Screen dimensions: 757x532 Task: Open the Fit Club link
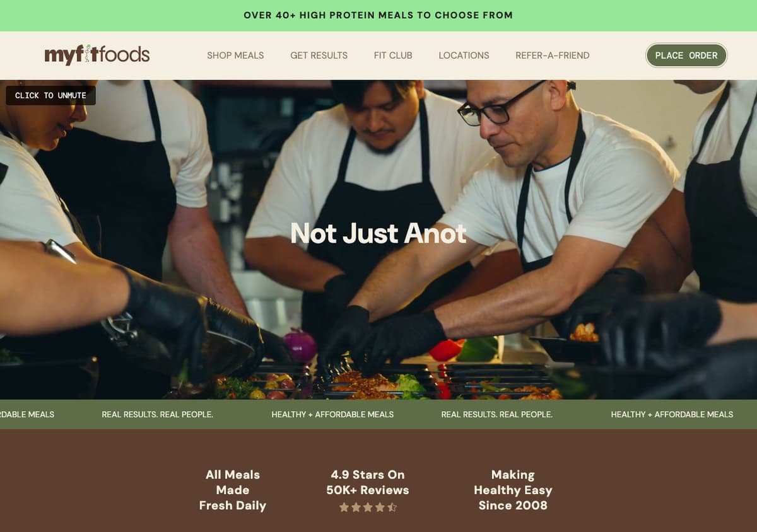pyautogui.click(x=393, y=55)
